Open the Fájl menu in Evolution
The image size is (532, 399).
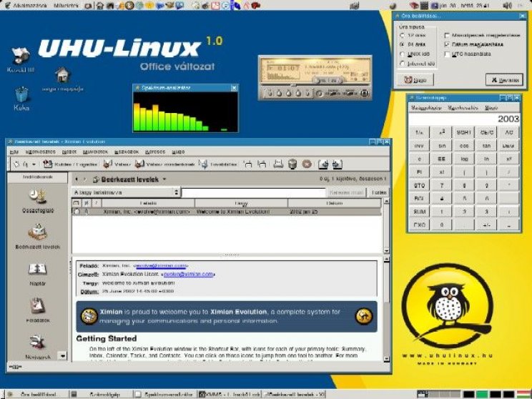[14, 152]
